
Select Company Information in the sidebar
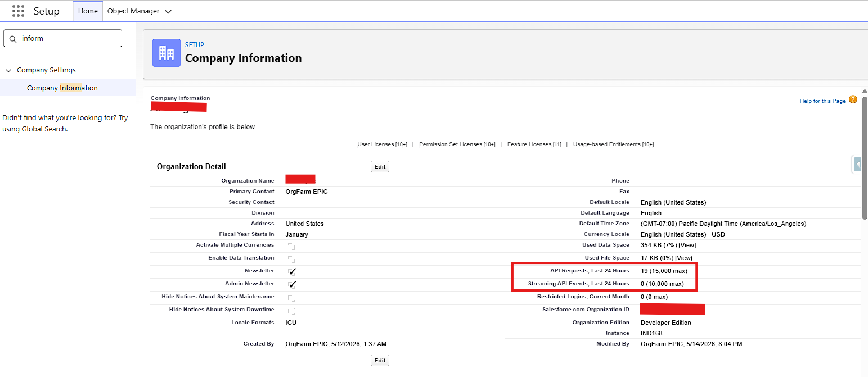pyautogui.click(x=62, y=88)
